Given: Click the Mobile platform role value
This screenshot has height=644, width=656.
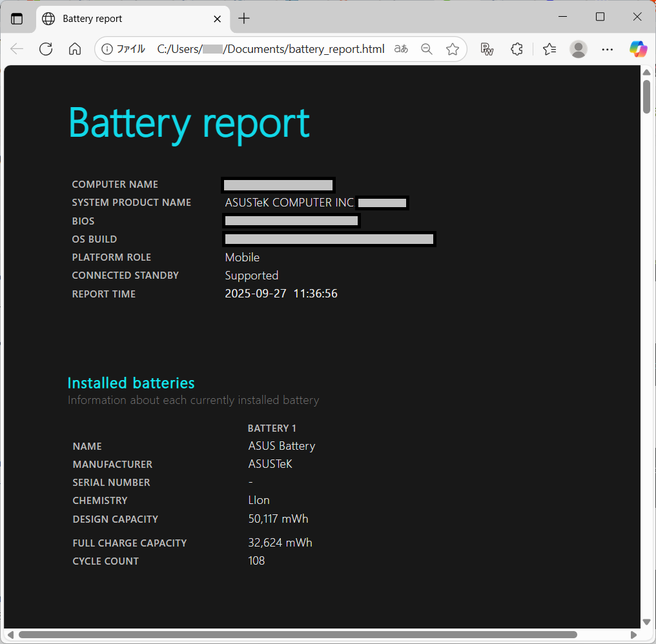Looking at the screenshot, I should [x=242, y=257].
